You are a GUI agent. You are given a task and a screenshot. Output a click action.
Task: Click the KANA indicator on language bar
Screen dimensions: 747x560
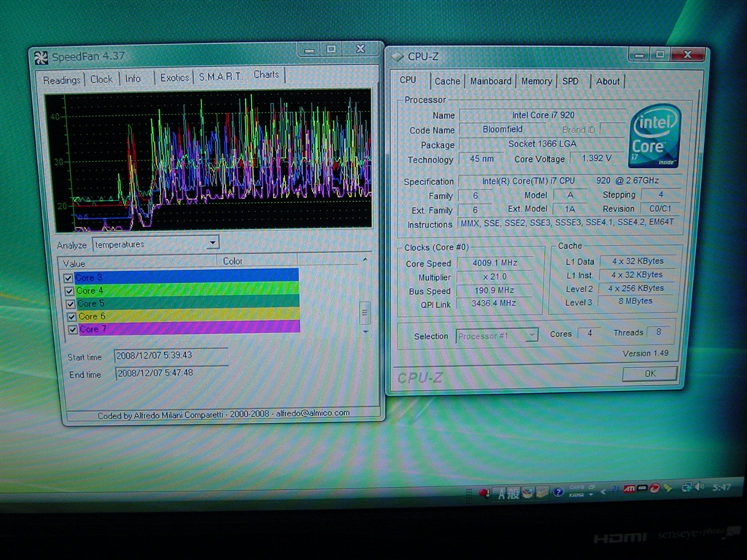[x=576, y=495]
